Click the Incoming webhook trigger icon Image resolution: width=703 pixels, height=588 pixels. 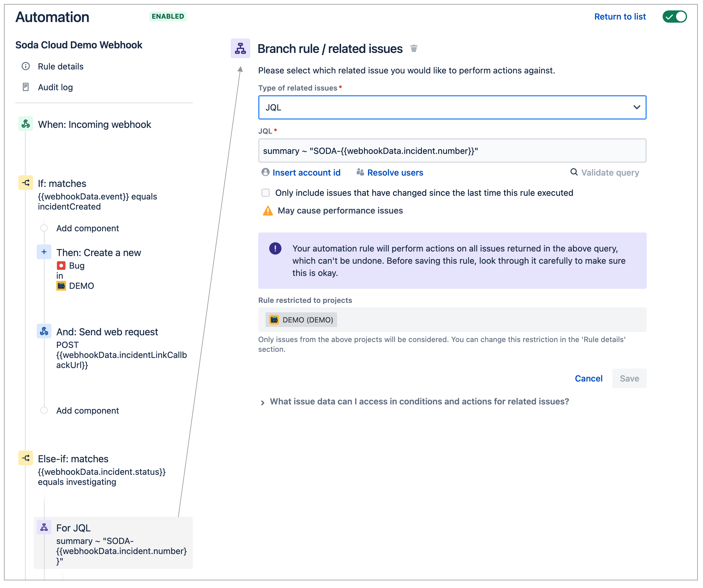click(x=25, y=124)
